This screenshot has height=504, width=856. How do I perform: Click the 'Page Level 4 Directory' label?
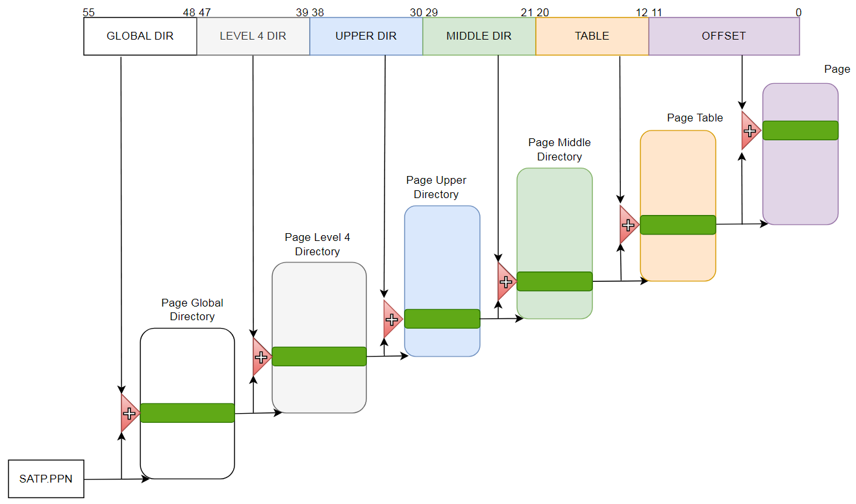point(318,245)
